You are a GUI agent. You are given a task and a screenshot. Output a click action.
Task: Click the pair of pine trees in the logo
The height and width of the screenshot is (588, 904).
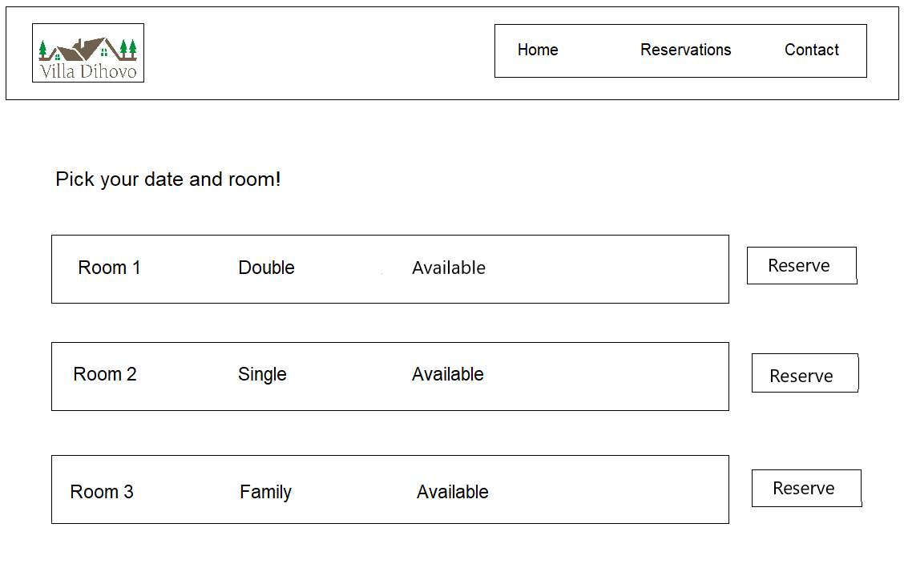tap(127, 50)
